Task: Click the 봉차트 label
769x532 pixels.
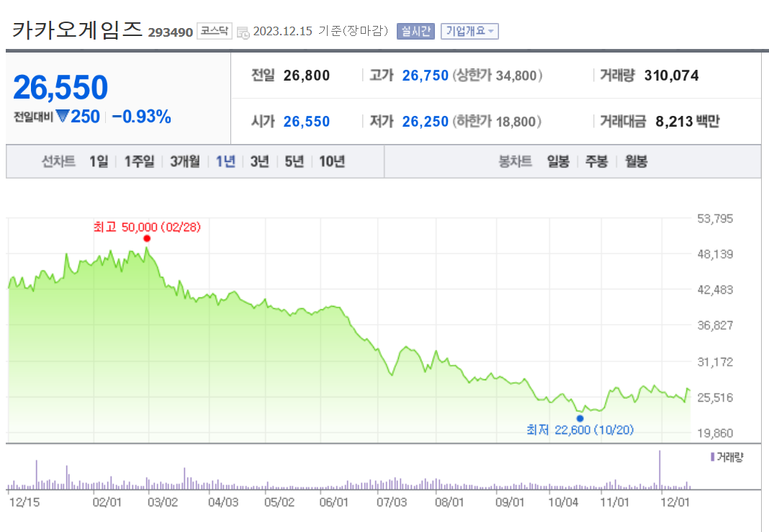Action: pos(515,161)
